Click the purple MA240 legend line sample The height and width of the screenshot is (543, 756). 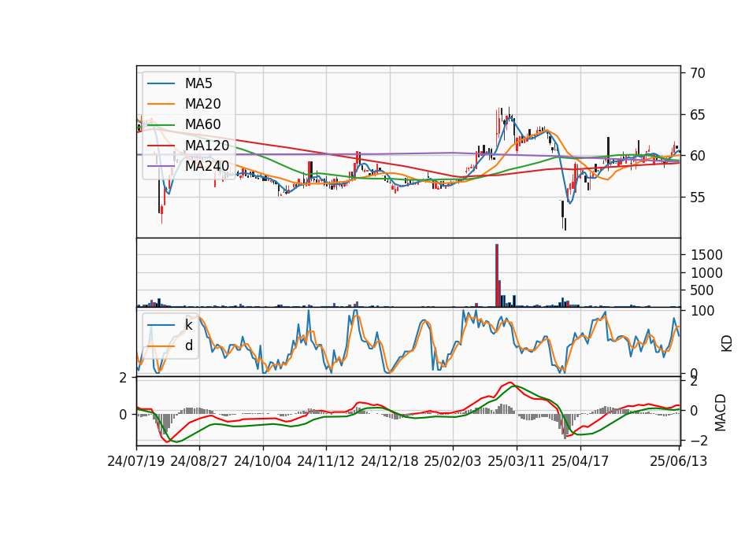pos(161,166)
